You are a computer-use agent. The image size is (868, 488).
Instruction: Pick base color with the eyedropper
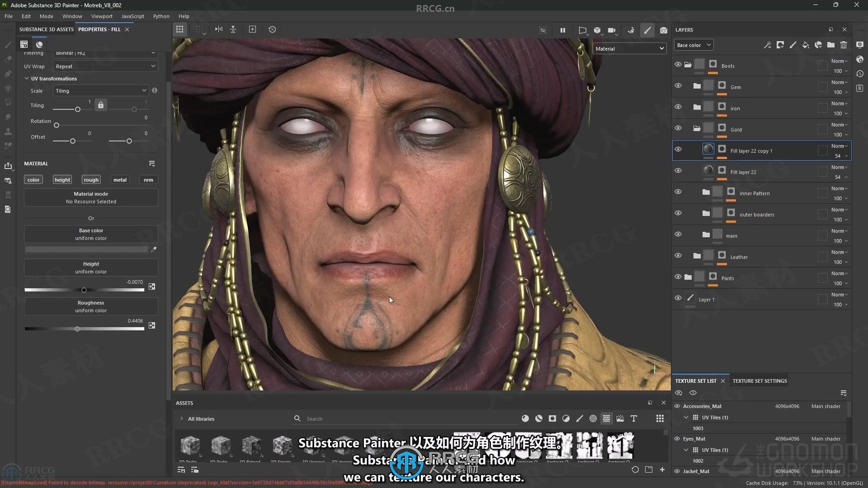pos(154,249)
